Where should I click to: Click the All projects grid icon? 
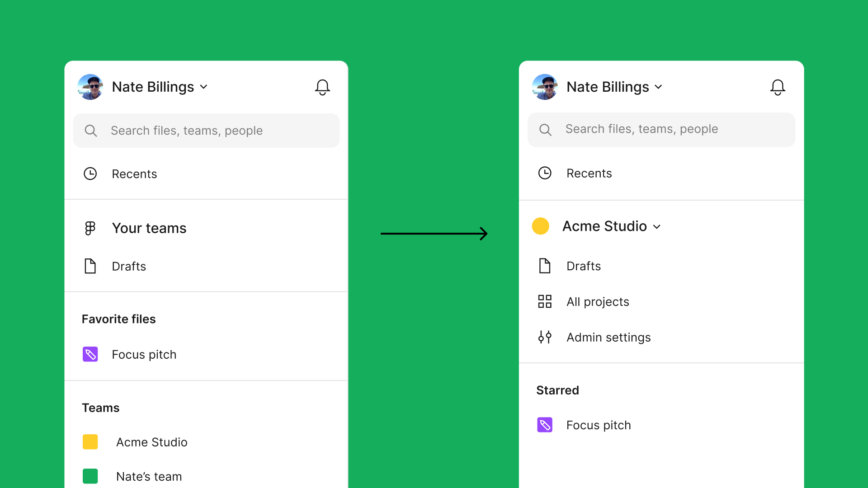[x=545, y=301]
